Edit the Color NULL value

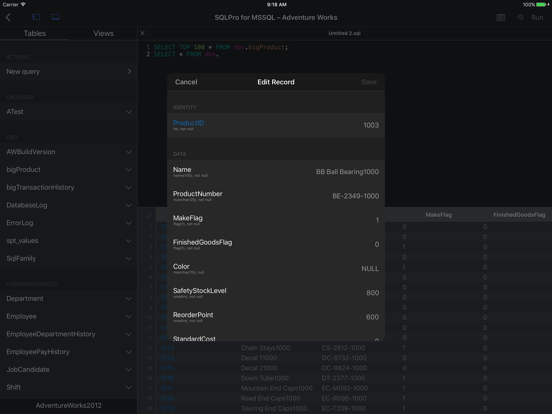pyautogui.click(x=370, y=269)
